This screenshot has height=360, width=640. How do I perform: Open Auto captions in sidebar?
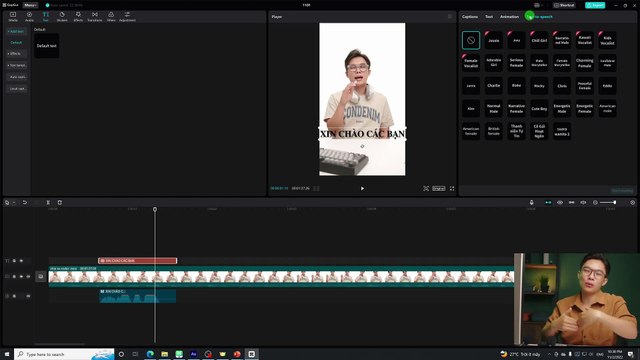pos(18,77)
